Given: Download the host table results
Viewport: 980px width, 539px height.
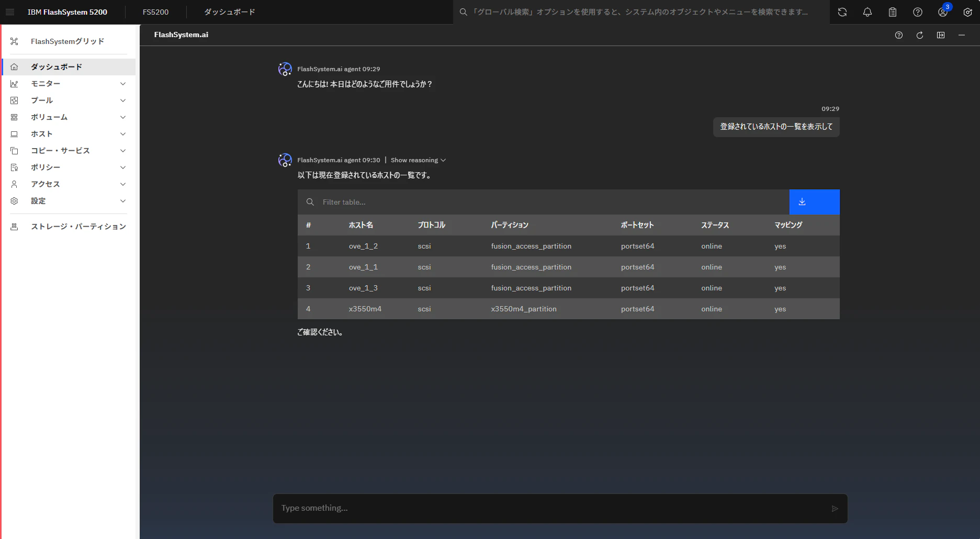Looking at the screenshot, I should (x=814, y=202).
